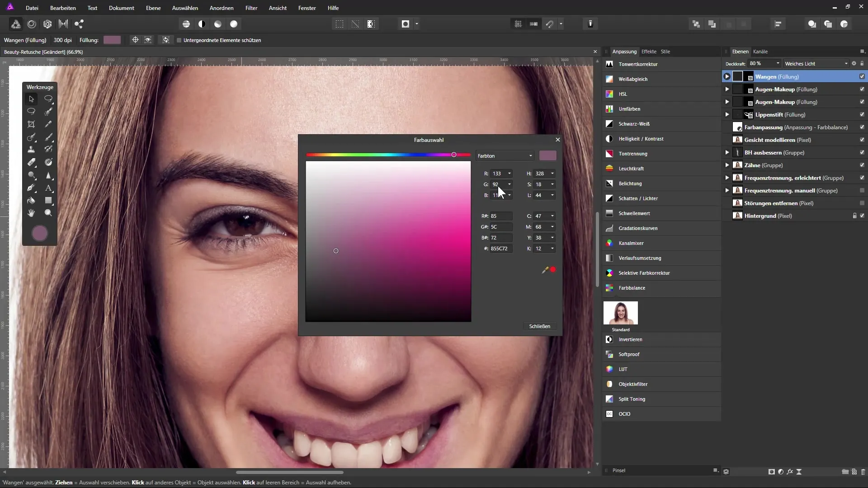
Task: Select the Pen tool
Action: (31, 188)
